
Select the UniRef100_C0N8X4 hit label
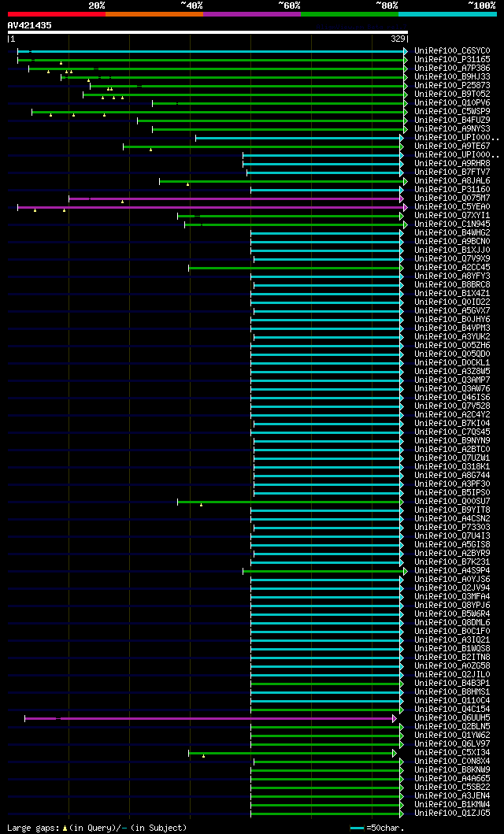pyautogui.click(x=453, y=761)
